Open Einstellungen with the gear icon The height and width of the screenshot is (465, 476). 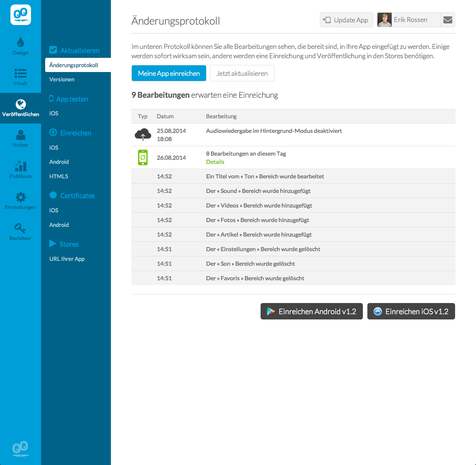pos(21,201)
